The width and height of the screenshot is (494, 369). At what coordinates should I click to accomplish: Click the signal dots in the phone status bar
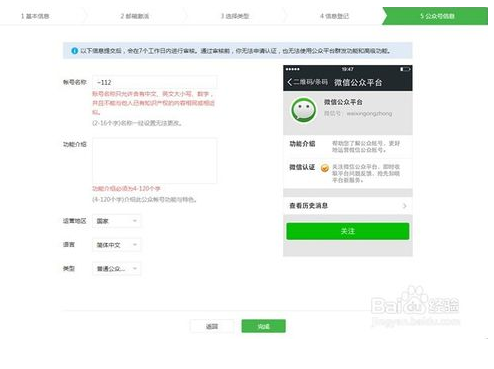292,69
